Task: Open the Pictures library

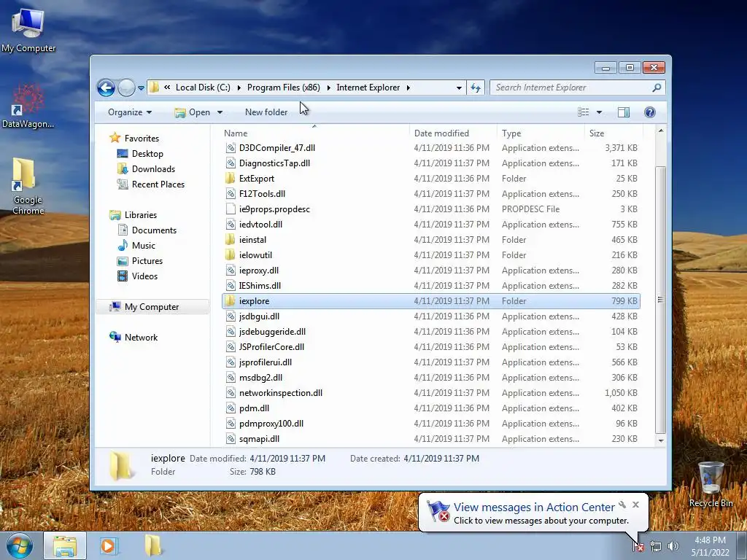Action: [147, 261]
